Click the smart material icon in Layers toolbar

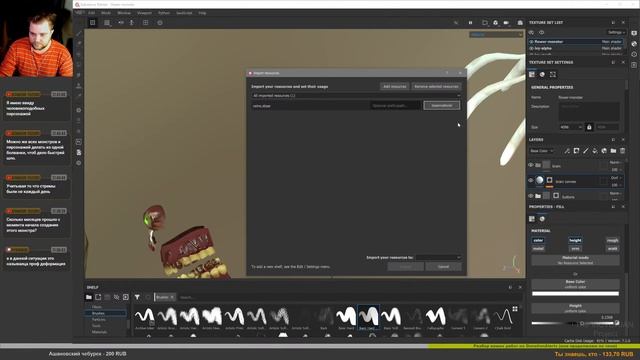[604, 151]
